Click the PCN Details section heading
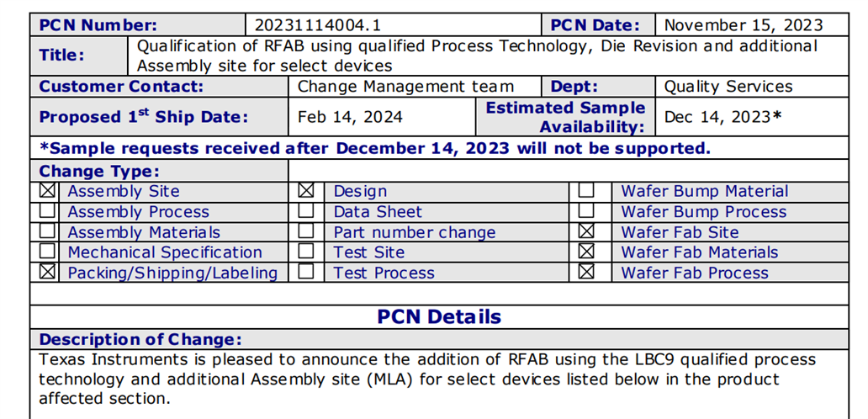The image size is (868, 419). click(439, 316)
